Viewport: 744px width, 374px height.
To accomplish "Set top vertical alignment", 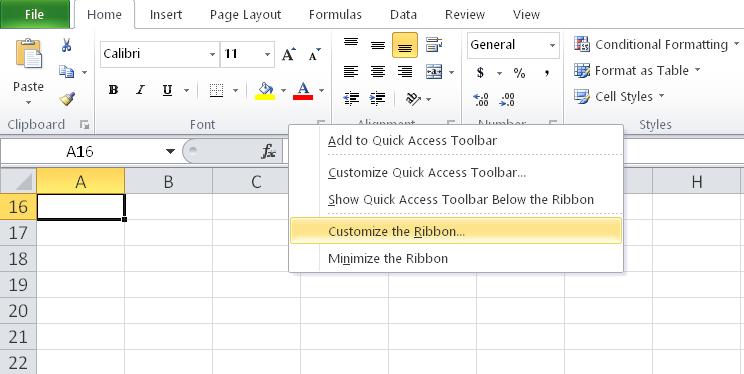I will coord(351,45).
